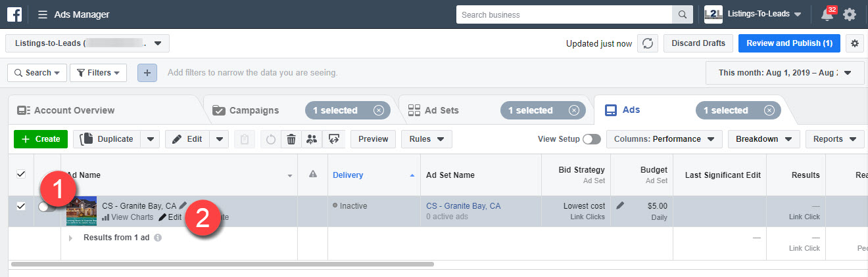
Task: Click the horizontal scrollbar under the table
Action: pos(223,264)
